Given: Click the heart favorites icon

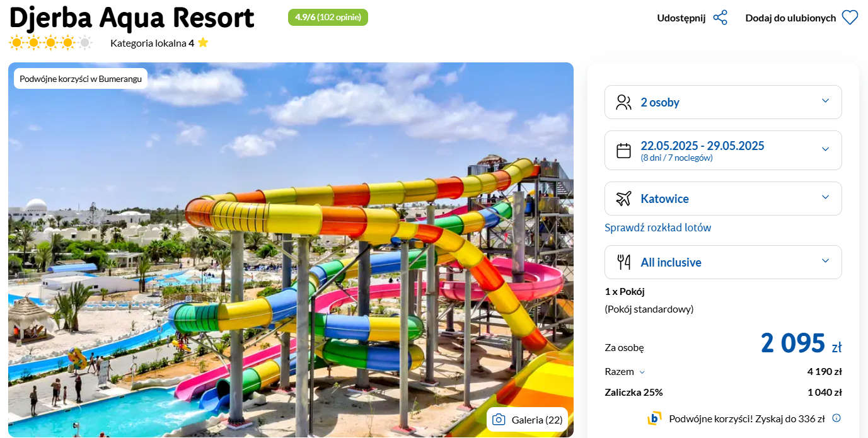Looking at the screenshot, I should 850,18.
